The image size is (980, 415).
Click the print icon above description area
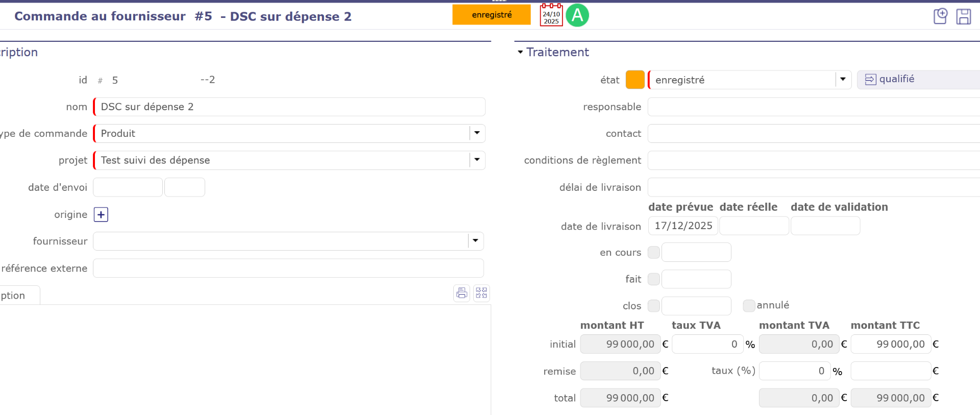pos(461,293)
